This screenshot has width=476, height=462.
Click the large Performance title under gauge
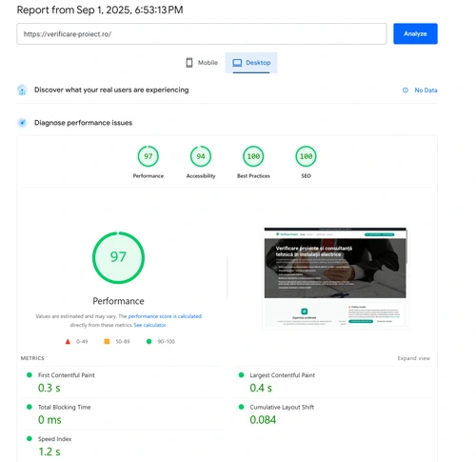pos(118,301)
